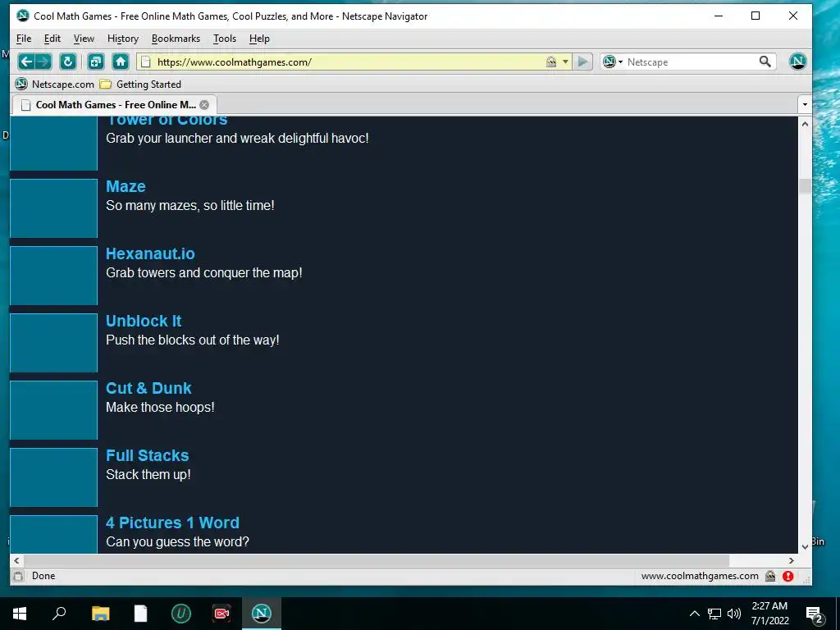Open the Cut & Dunk game link
The height and width of the screenshot is (630, 840).
click(148, 388)
